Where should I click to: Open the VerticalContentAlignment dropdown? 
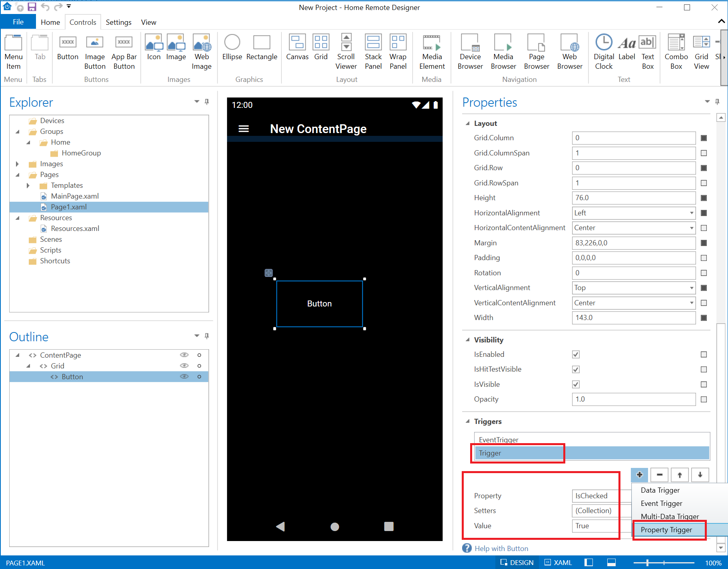coord(634,303)
